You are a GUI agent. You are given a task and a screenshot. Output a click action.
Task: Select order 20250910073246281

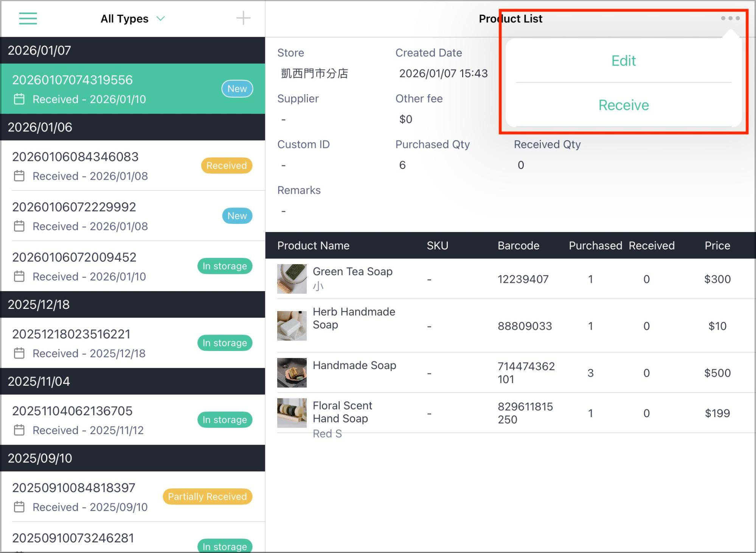coord(133,537)
